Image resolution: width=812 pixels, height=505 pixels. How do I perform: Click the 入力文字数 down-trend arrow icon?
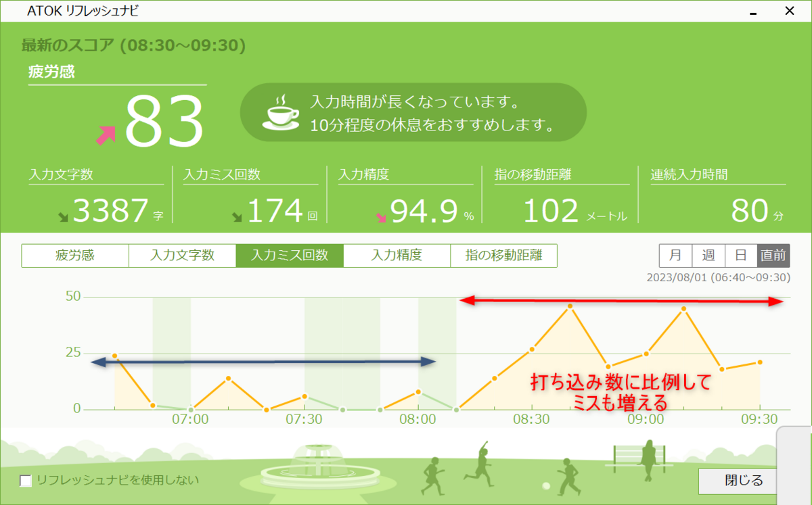pos(63,217)
